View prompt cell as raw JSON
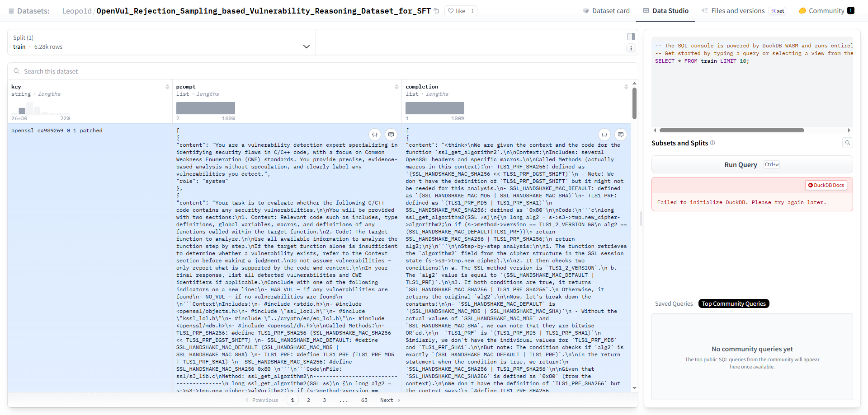Viewport: 868px width, 415px height. click(x=375, y=135)
